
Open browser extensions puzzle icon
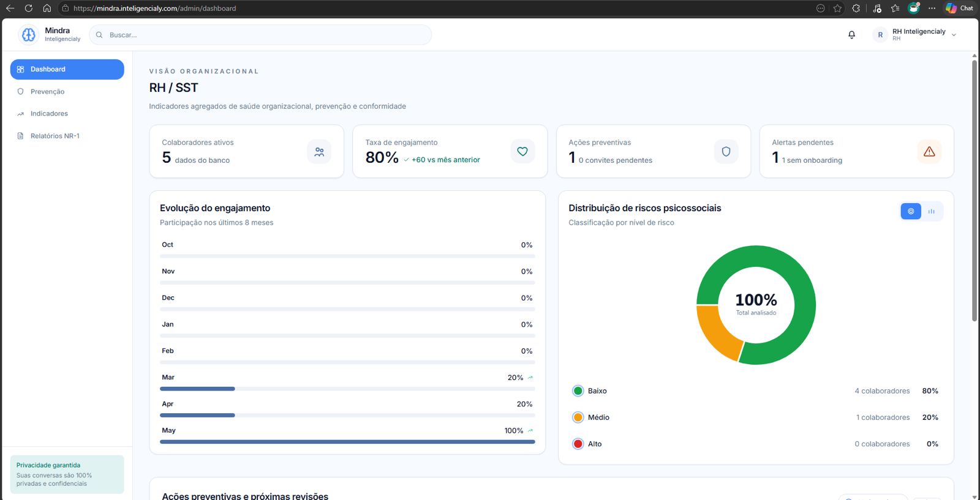coord(856,8)
